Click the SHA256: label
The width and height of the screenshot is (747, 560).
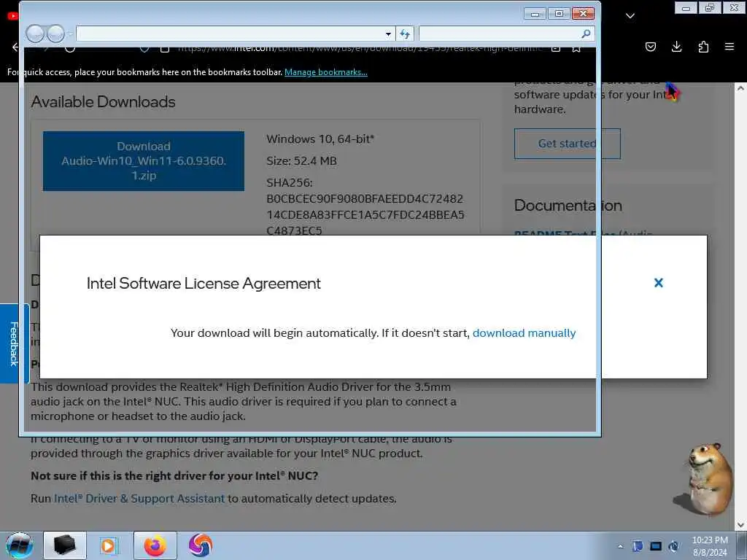pos(290,183)
